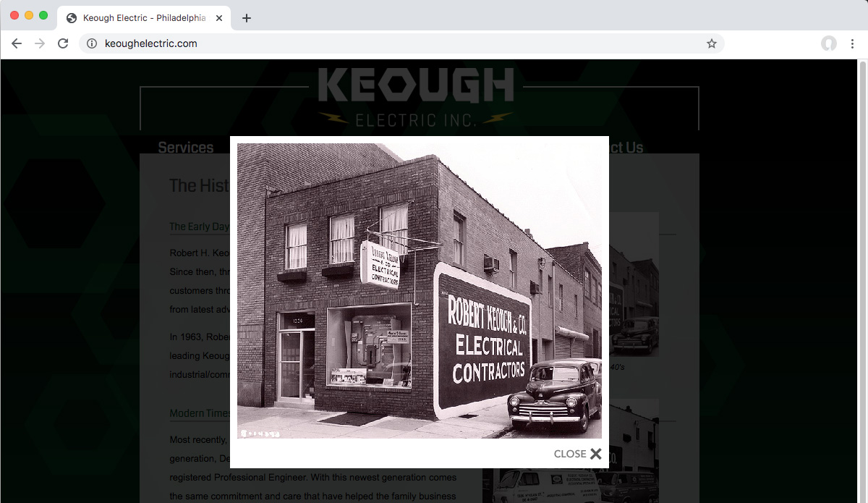This screenshot has width=868, height=503.
Task: Open the Chrome profile avatar
Action: [x=829, y=43]
